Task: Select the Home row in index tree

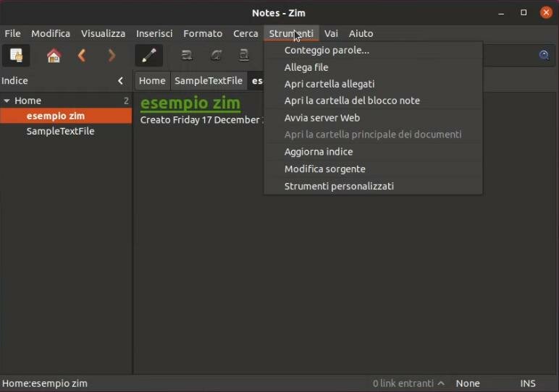Action: point(66,101)
